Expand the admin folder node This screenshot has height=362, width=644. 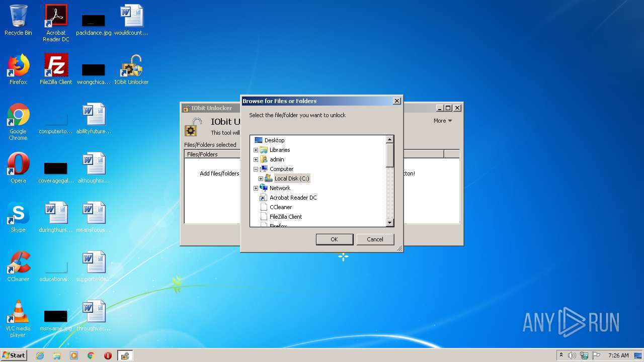pyautogui.click(x=256, y=159)
